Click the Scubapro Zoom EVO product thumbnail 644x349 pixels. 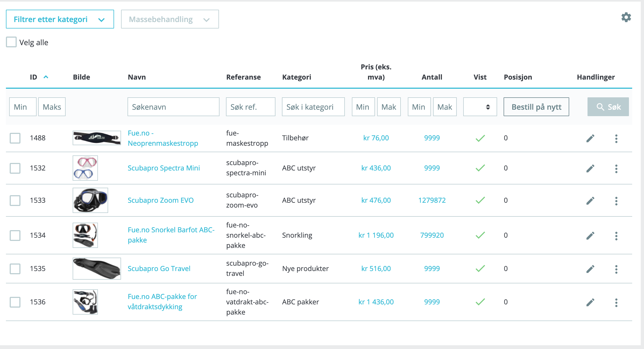(90, 200)
